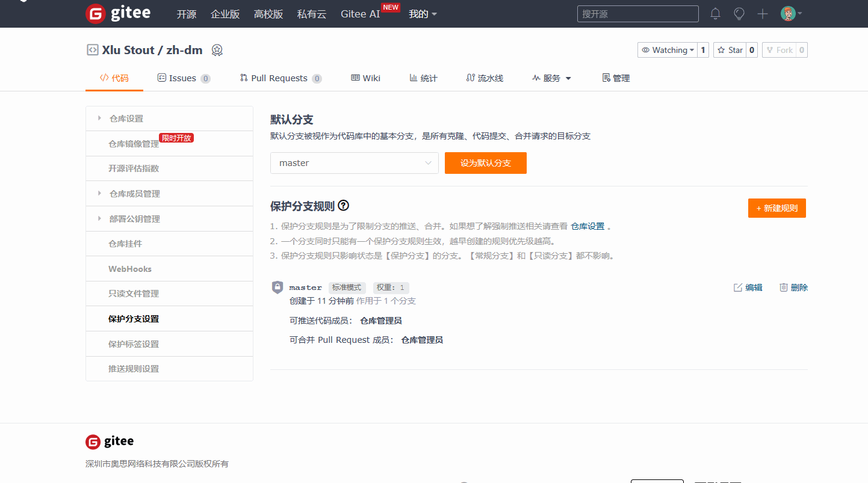
Task: Click the 权重: 1 tag
Action: 391,288
